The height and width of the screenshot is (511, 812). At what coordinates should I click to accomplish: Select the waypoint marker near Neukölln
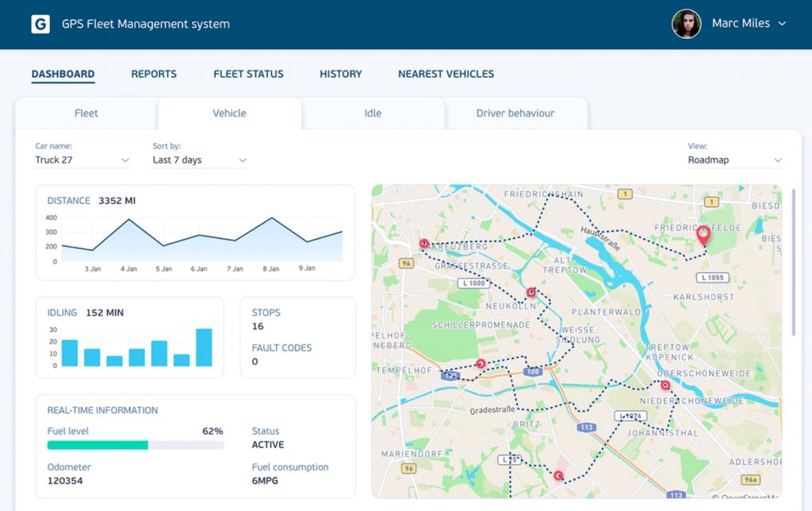tap(533, 291)
